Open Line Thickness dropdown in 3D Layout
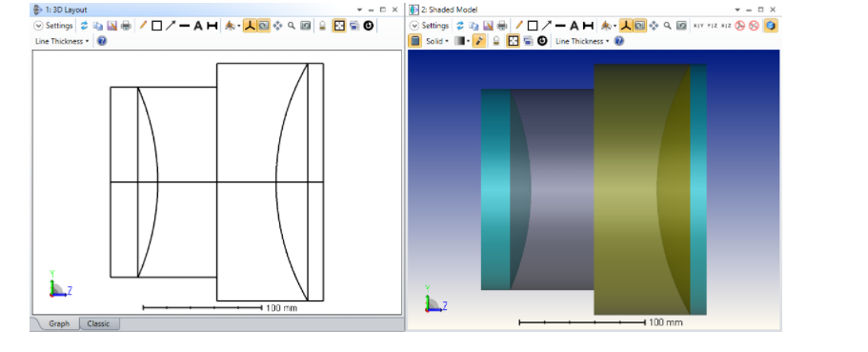The height and width of the screenshot is (352, 868). (x=61, y=41)
